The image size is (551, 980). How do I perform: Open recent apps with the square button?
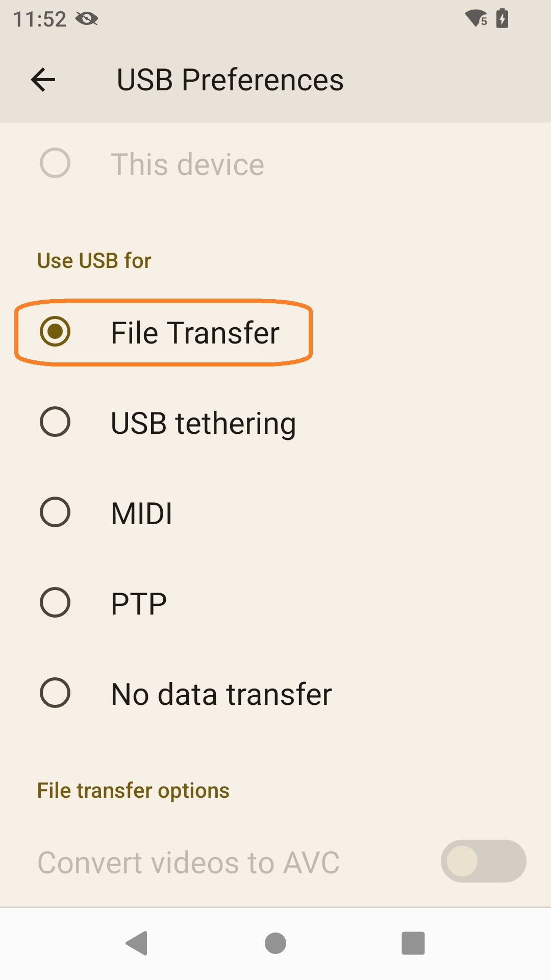click(413, 943)
